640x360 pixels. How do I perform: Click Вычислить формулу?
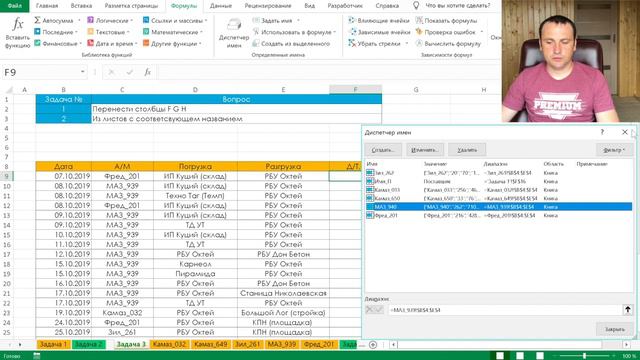coord(448,43)
